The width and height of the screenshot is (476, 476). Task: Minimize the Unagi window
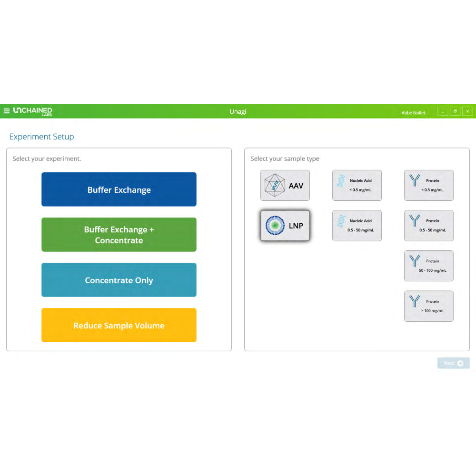pos(443,111)
